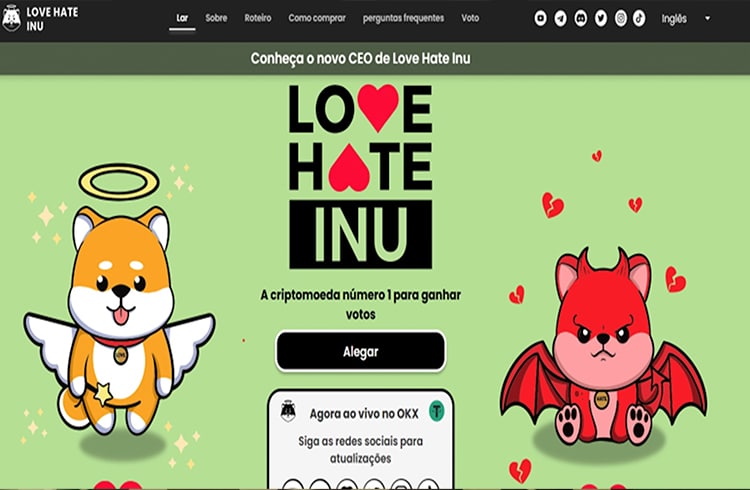Open perguntas frequentes nav item
The image size is (750, 490).
[x=403, y=18]
